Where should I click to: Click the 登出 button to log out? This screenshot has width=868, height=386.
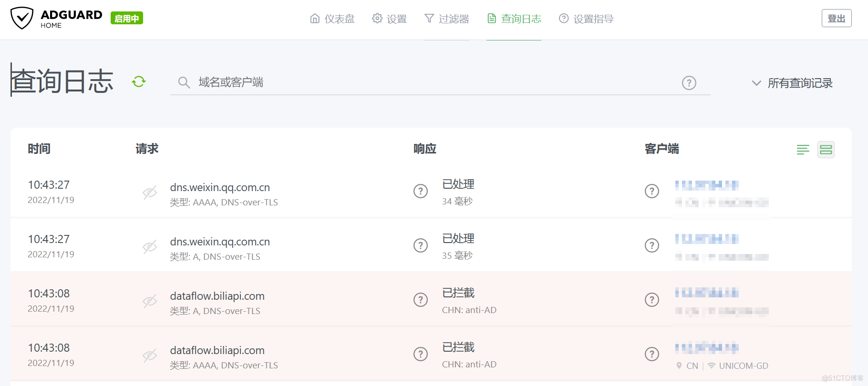(x=837, y=18)
